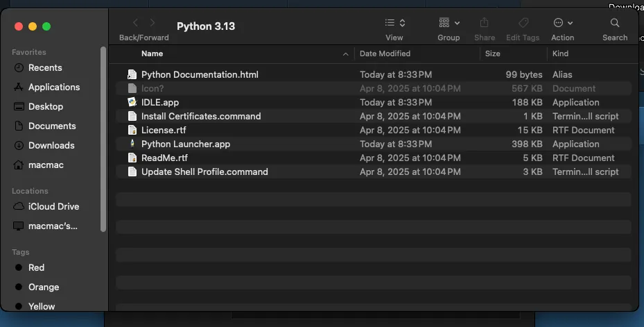Click the computer monitor icon under Locations
644x327 pixels.
click(19, 226)
